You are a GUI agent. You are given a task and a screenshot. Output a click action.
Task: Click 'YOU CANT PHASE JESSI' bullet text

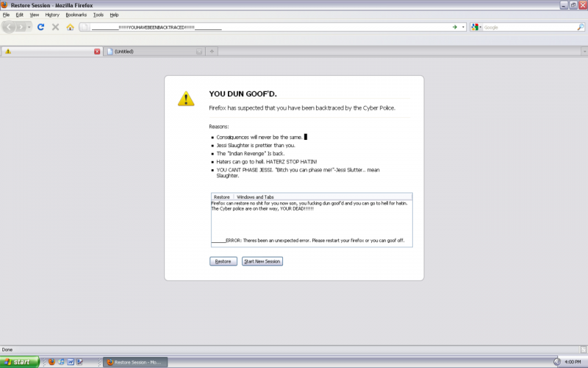click(x=298, y=173)
